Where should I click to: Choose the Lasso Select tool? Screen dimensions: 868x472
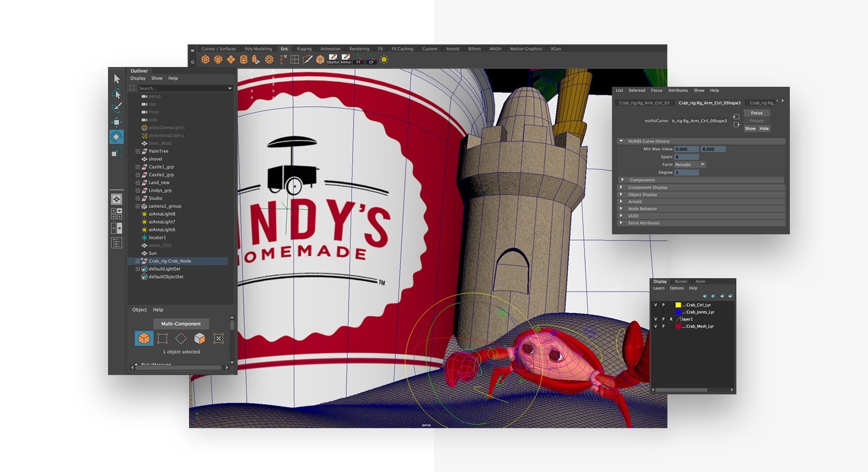pos(116,94)
